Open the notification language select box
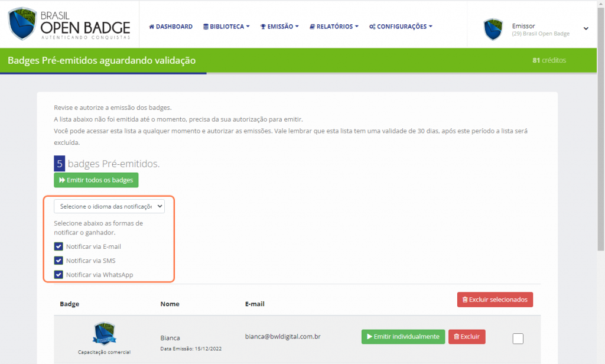 [109, 206]
